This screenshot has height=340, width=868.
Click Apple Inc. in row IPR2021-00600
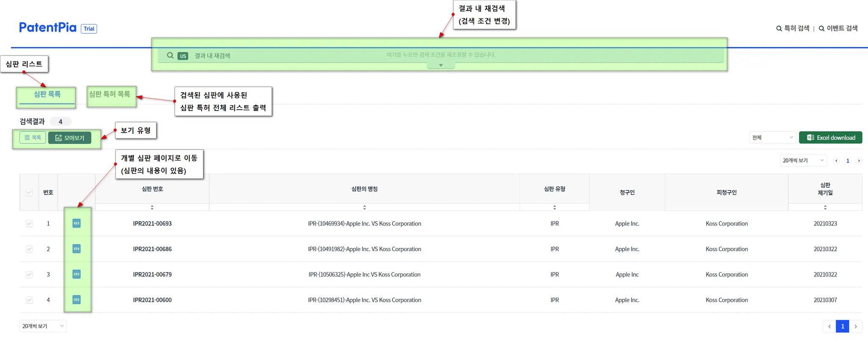pyautogui.click(x=627, y=300)
